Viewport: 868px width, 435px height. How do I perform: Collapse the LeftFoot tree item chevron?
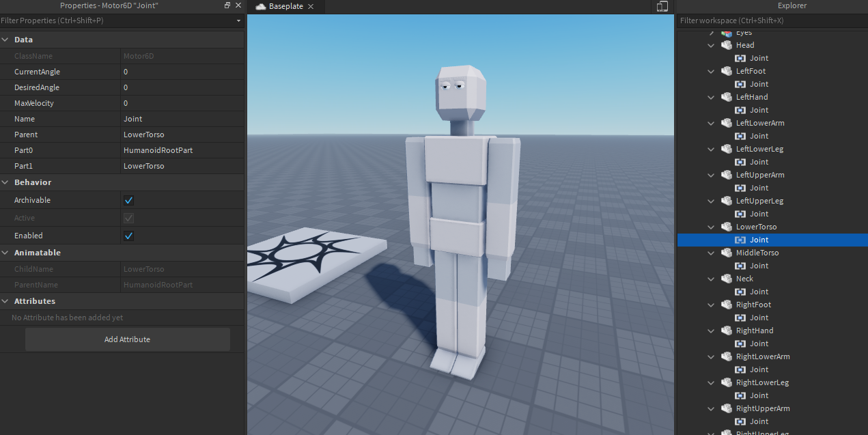711,71
